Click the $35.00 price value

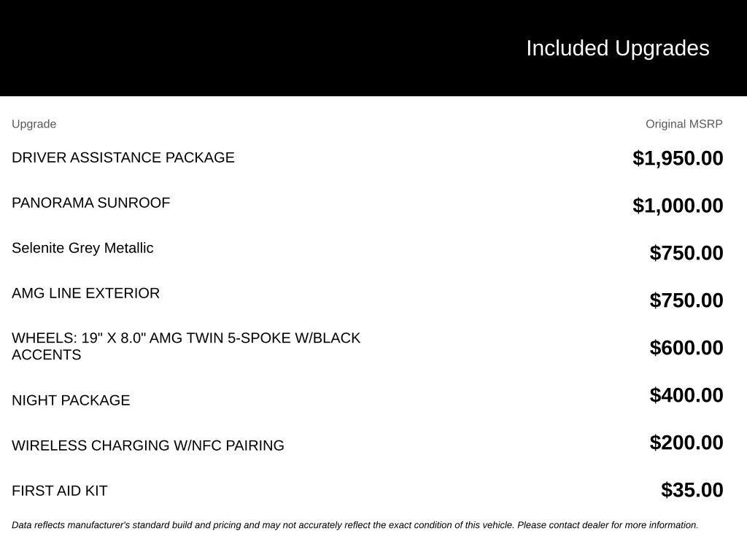(692, 490)
